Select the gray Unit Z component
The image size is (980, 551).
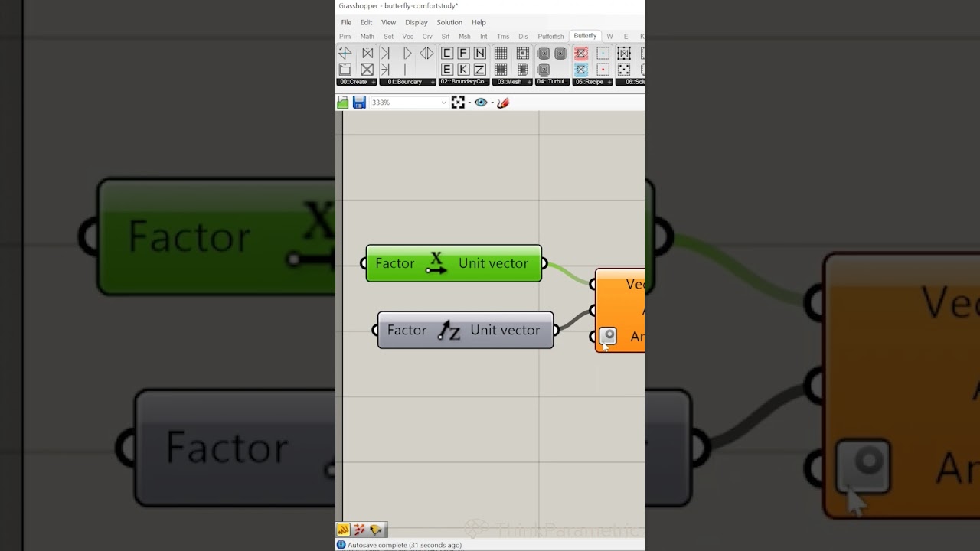(x=465, y=330)
